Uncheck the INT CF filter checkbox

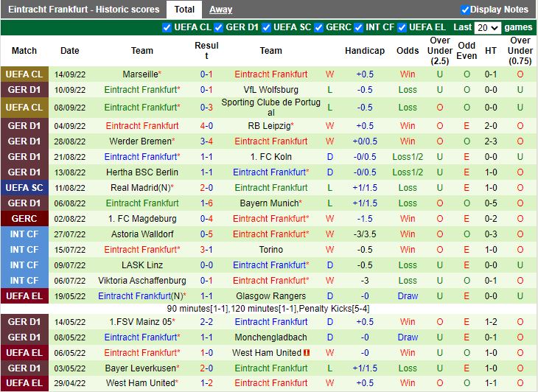point(358,27)
